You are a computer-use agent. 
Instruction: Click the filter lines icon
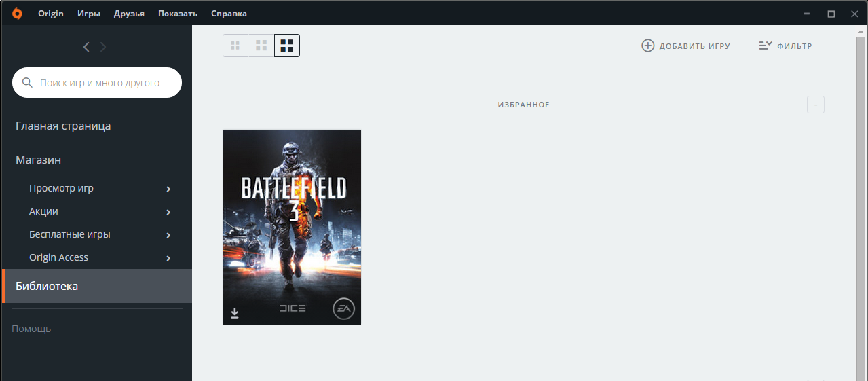pos(765,46)
